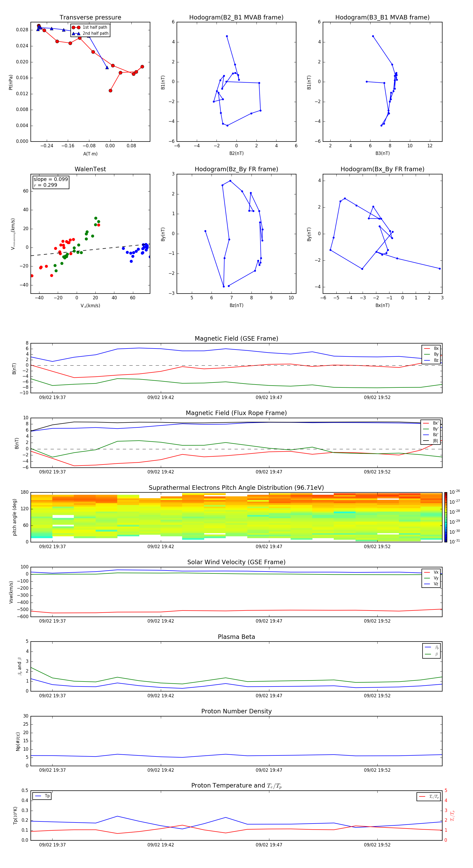
Task: Click the 'Np(#/cc)' axis label
Action: tap(18, 741)
